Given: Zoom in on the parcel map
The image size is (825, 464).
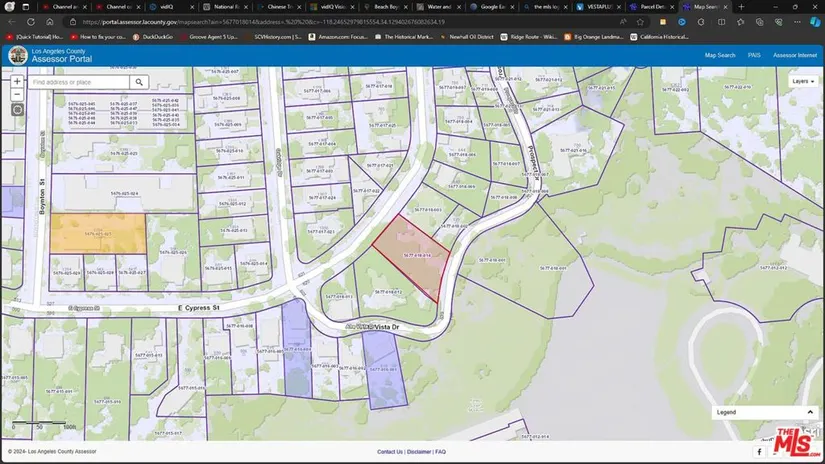Looking at the screenshot, I should [17, 81].
